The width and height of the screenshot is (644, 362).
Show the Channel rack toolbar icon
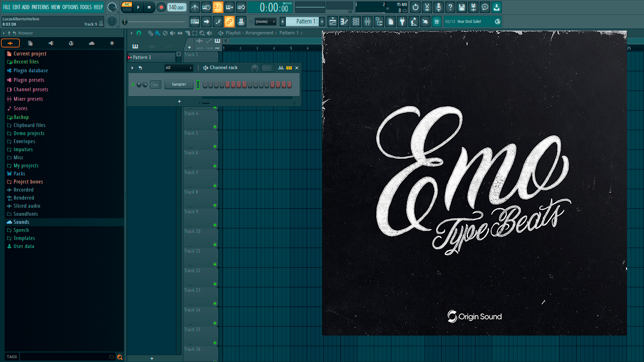[x=356, y=21]
